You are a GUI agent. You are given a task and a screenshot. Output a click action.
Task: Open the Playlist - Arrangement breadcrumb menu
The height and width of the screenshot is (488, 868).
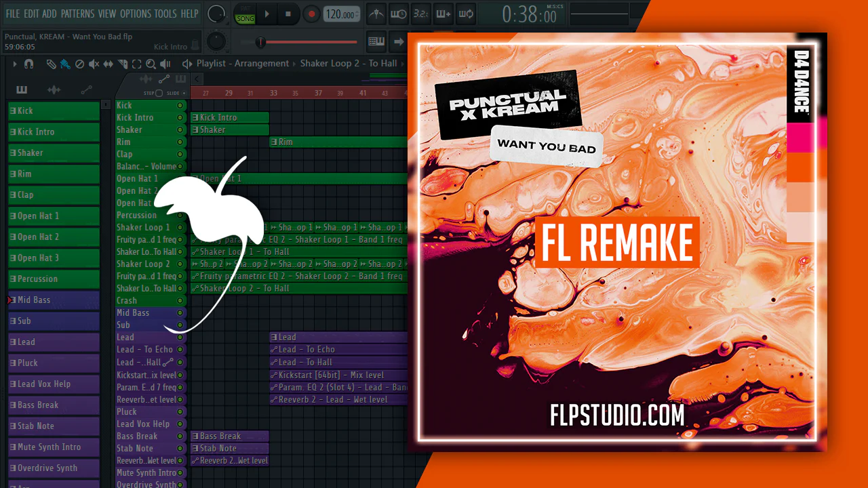243,64
